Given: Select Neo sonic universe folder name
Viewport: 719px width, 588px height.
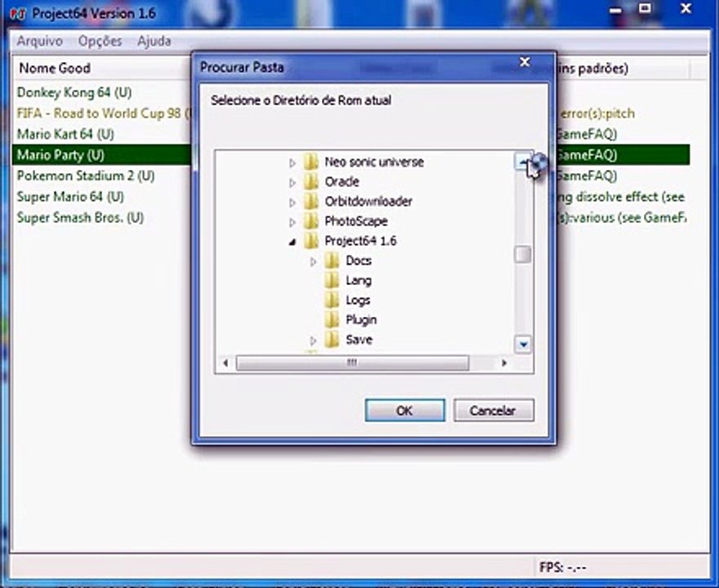Looking at the screenshot, I should [x=374, y=162].
